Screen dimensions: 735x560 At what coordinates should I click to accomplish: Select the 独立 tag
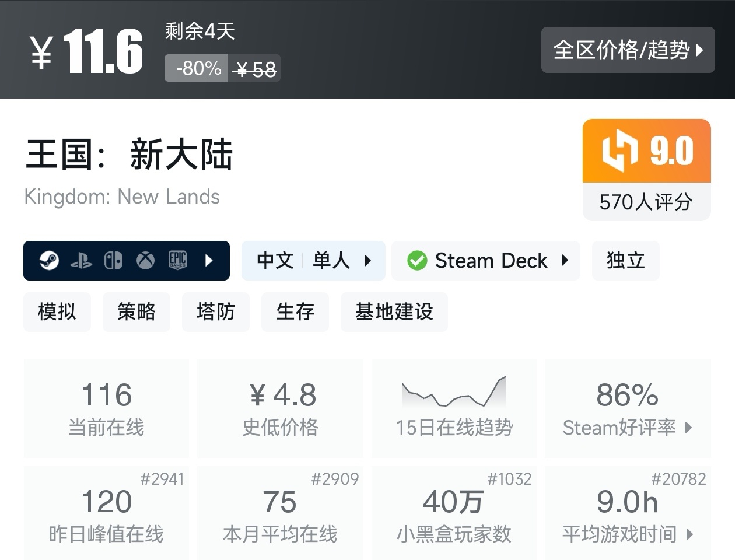(625, 261)
